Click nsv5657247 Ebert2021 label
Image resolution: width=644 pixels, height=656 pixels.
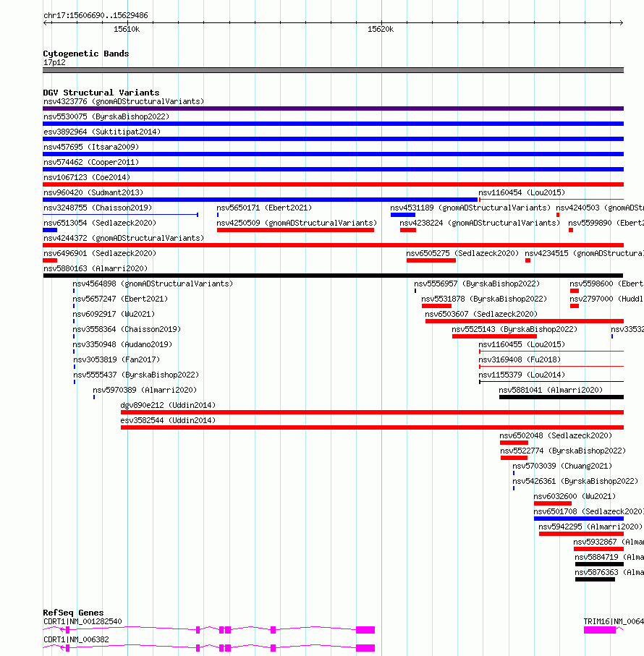coord(120,299)
